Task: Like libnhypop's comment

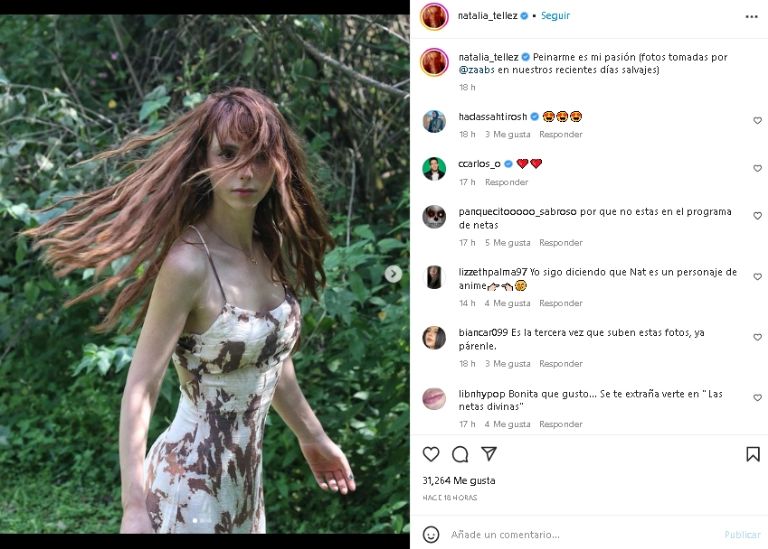Action: point(757,398)
